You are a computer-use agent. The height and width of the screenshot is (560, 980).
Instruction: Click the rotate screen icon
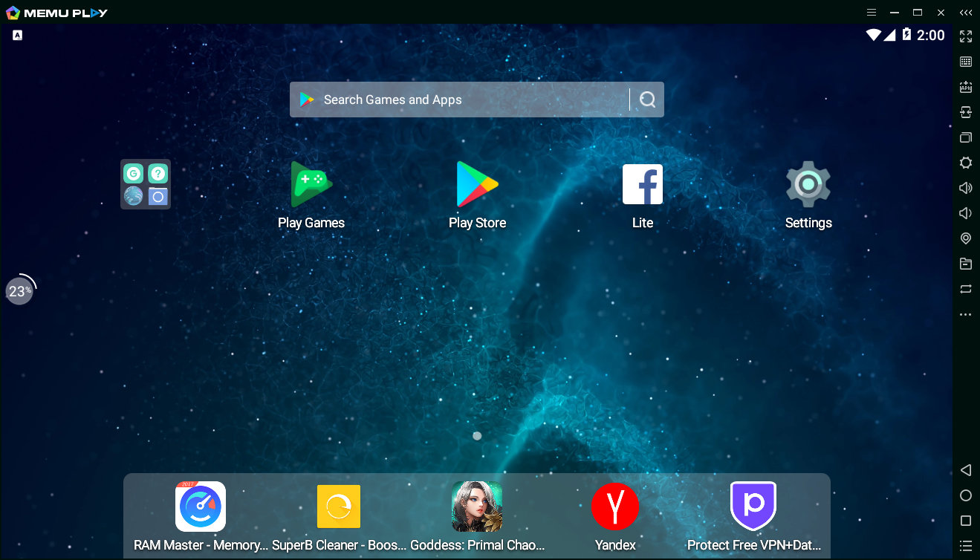[966, 112]
